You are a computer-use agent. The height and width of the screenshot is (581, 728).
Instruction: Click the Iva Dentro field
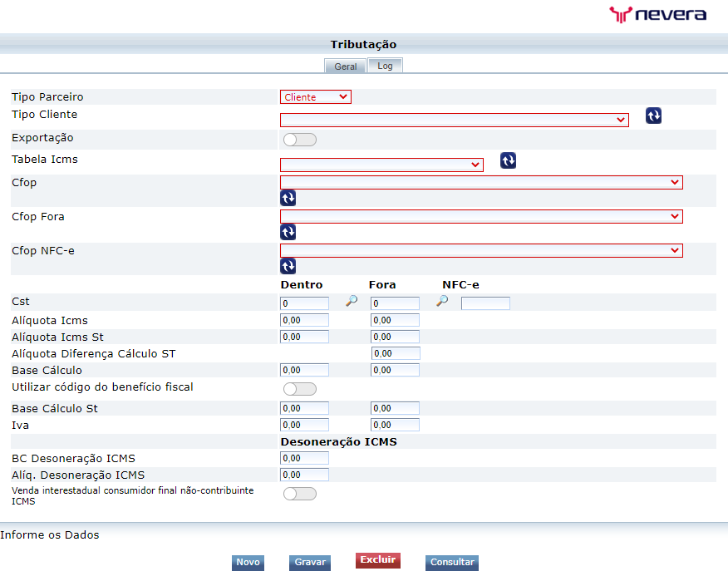(304, 425)
